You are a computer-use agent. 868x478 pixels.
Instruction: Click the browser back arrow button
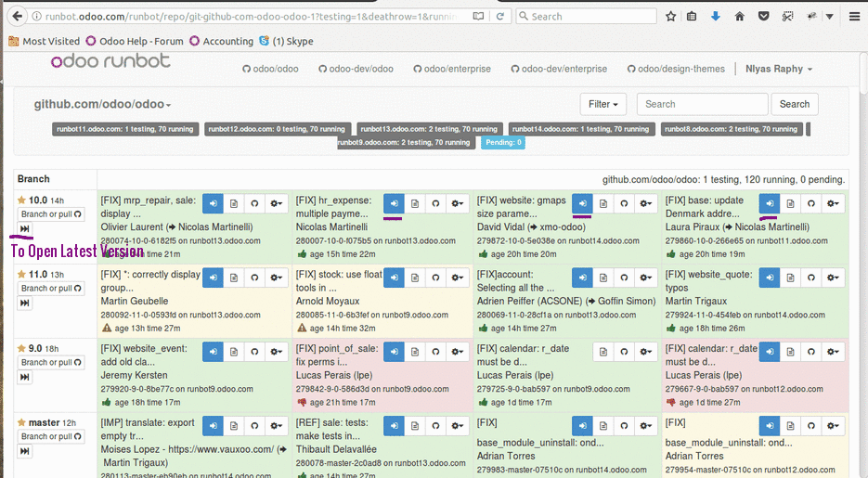coord(17,16)
